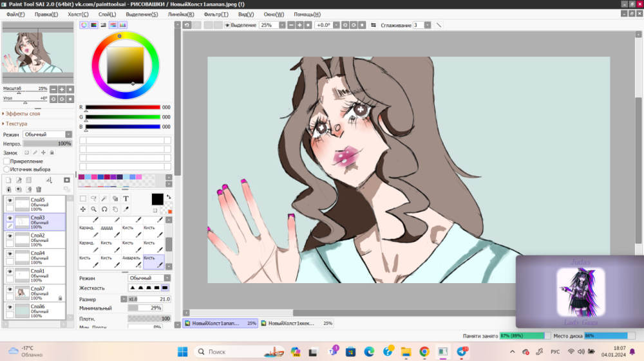Select the eyedropper color picker tool
The height and width of the screenshot is (361, 644).
pos(126,209)
